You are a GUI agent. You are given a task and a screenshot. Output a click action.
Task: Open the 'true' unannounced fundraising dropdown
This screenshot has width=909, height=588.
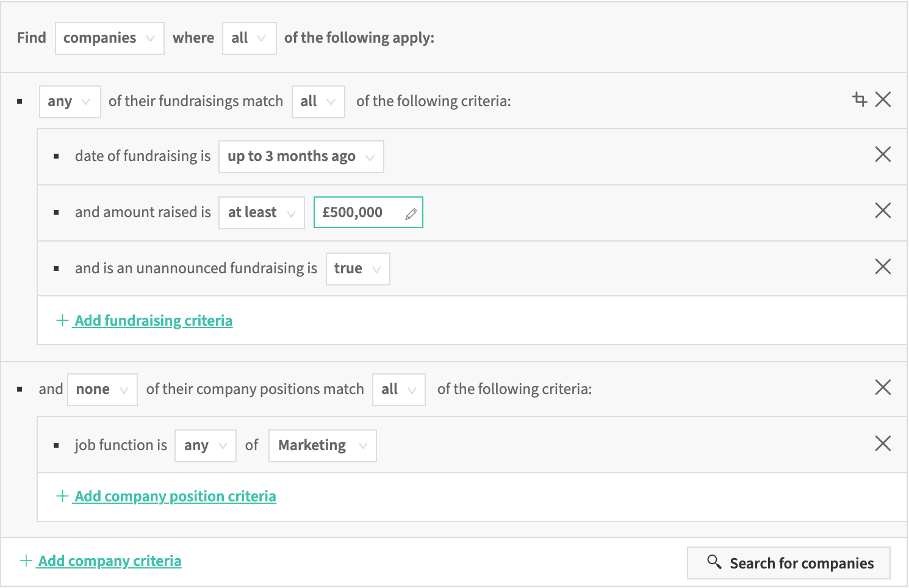(x=358, y=269)
